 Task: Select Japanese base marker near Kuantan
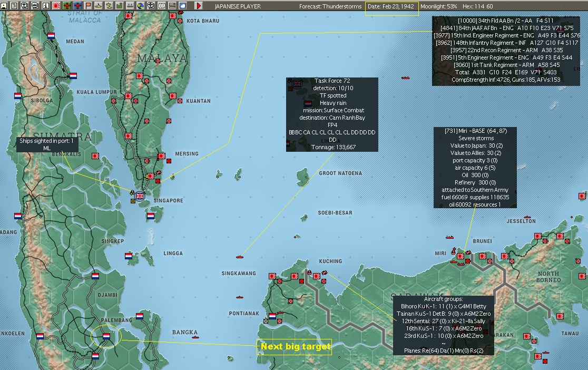tap(172, 96)
